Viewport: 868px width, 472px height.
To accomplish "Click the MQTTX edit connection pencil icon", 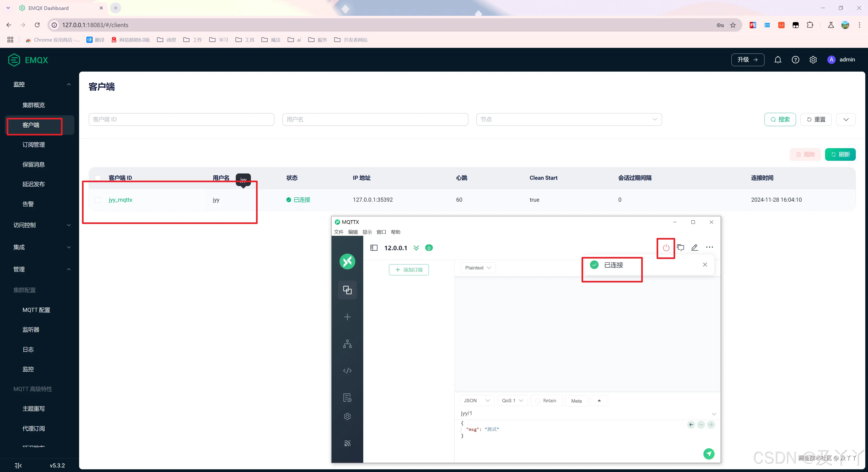I will 694,248.
